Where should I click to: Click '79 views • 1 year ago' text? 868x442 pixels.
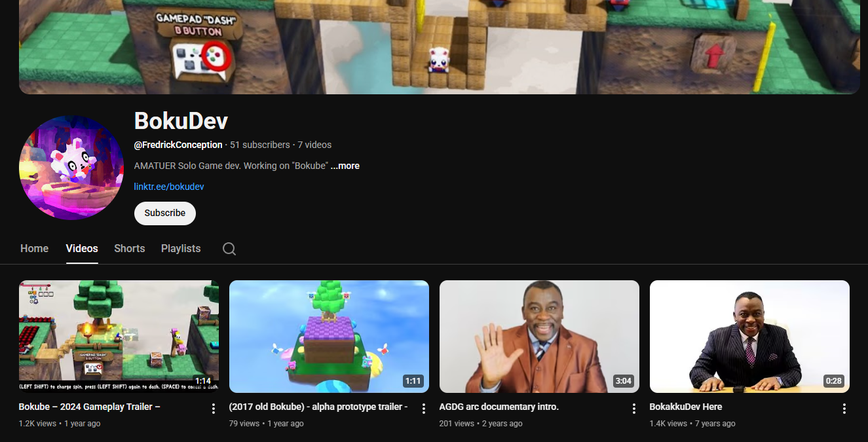(267, 424)
